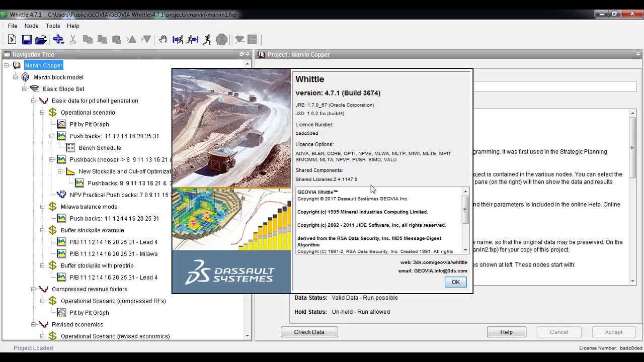The width and height of the screenshot is (644, 362).
Task: Click the New Stockpile and Cut-off yellow curve icon
Action: (70, 171)
